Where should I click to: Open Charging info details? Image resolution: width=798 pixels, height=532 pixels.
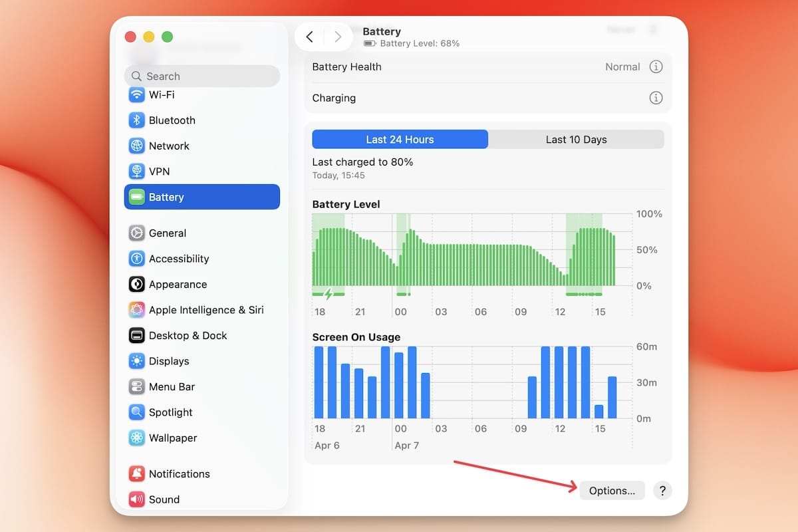(656, 98)
